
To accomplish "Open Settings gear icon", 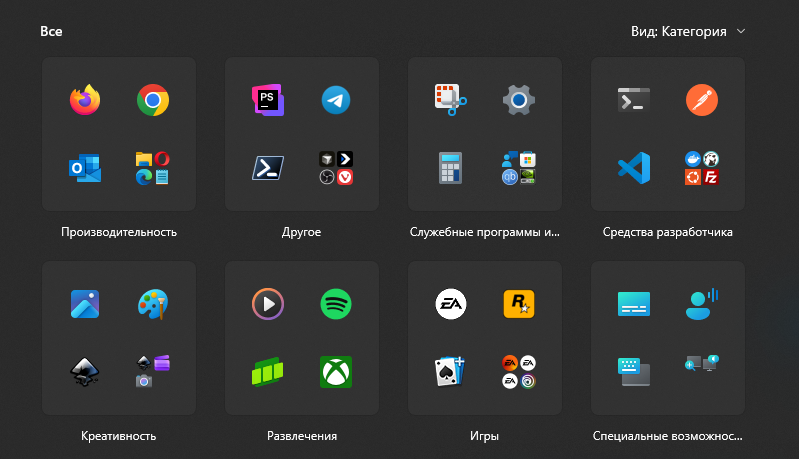I will [519, 100].
